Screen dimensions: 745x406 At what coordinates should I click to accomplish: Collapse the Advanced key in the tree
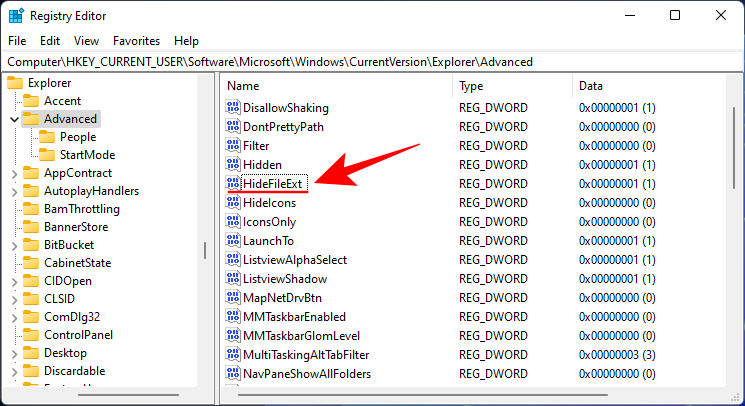[14, 119]
